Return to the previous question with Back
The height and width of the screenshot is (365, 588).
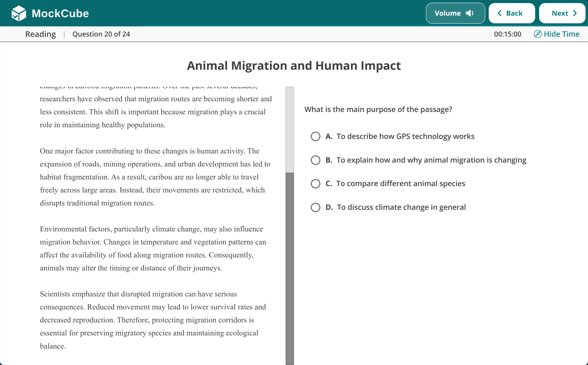click(x=512, y=13)
